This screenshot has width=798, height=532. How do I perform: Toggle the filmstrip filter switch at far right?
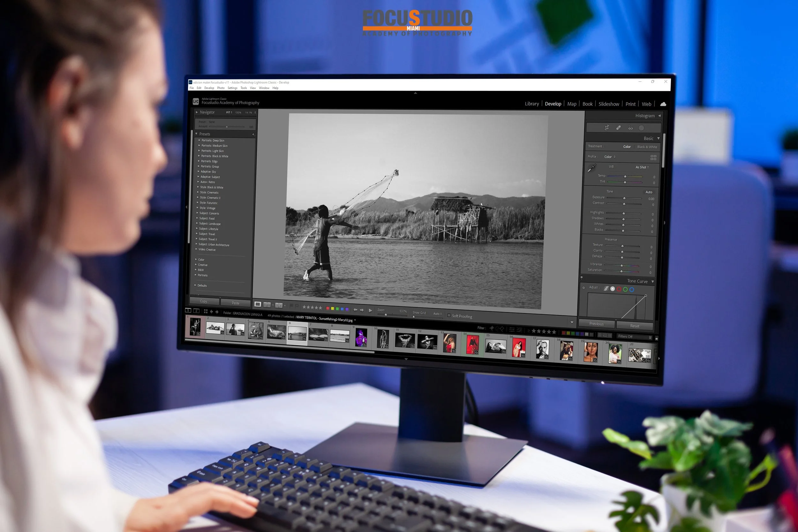click(656, 338)
